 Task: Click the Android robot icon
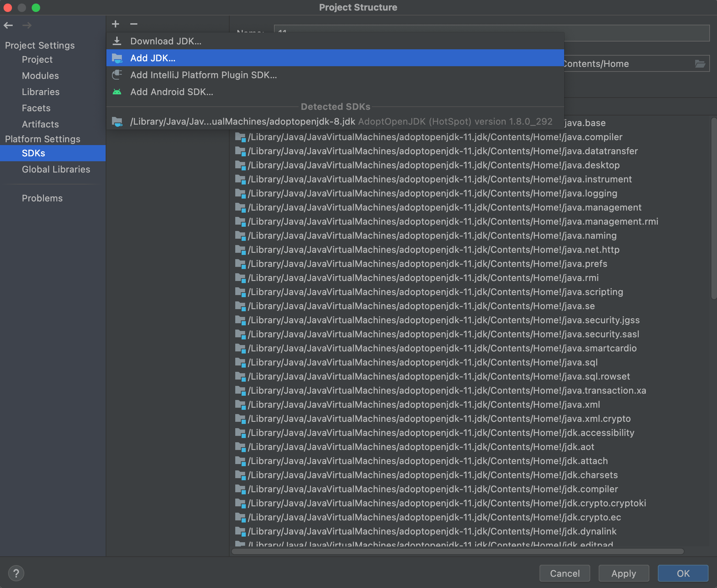pos(117,92)
